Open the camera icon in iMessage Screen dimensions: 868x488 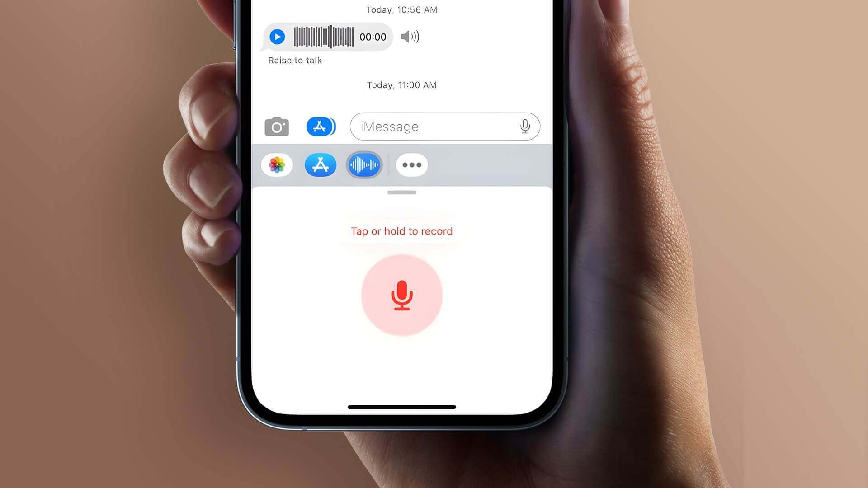tap(275, 126)
